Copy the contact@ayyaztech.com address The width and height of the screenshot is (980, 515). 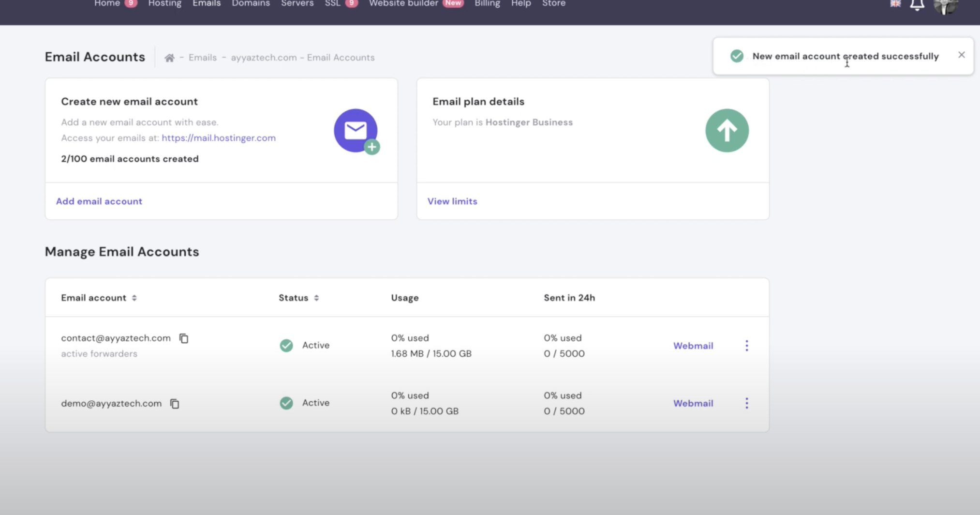pyautogui.click(x=184, y=338)
